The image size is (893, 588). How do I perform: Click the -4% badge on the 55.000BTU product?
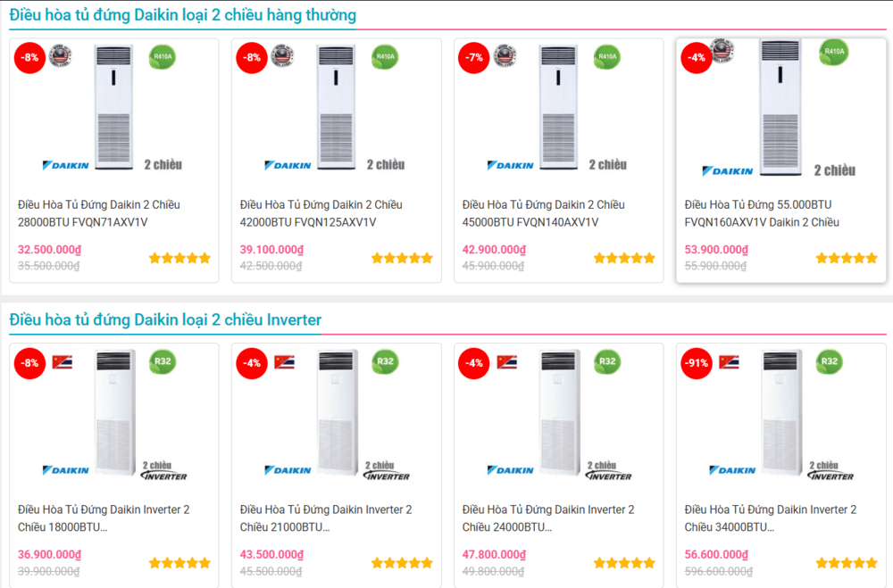point(697,58)
